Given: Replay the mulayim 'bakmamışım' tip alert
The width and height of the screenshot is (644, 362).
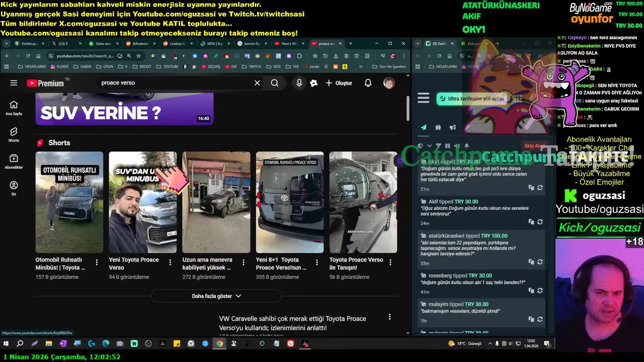Looking at the screenshot, I should [x=540, y=319].
